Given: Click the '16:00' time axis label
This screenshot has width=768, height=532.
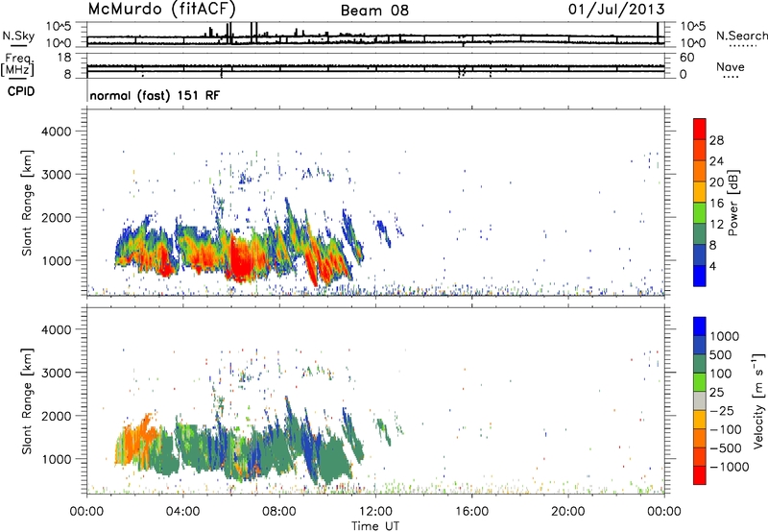Looking at the screenshot, I should (x=471, y=512).
